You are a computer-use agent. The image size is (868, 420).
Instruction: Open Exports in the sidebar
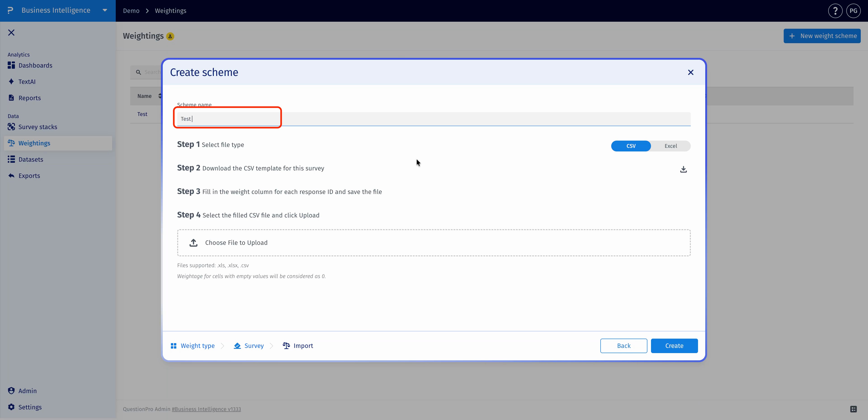29,176
